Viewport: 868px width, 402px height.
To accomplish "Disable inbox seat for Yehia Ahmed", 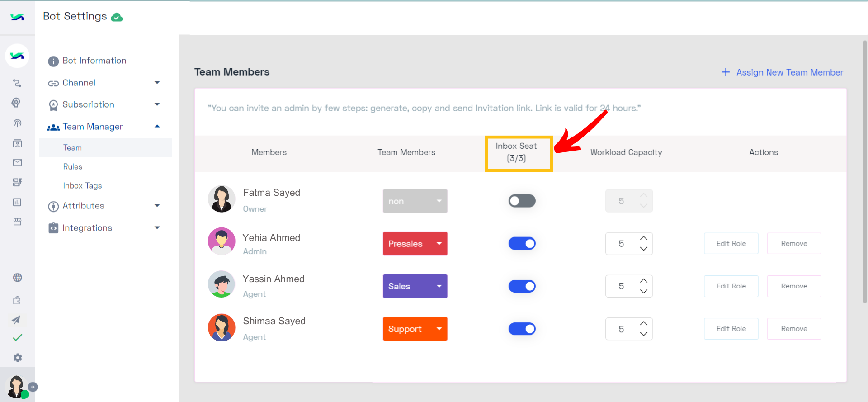I will pyautogui.click(x=522, y=244).
